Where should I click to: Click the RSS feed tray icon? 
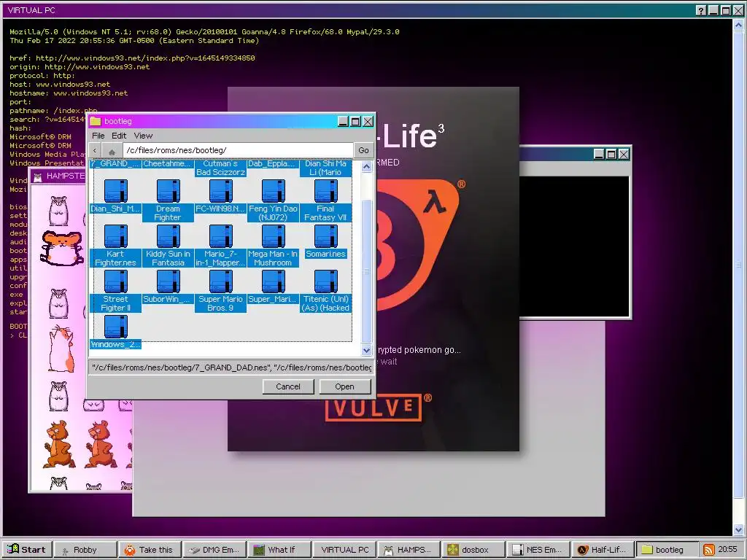click(709, 550)
